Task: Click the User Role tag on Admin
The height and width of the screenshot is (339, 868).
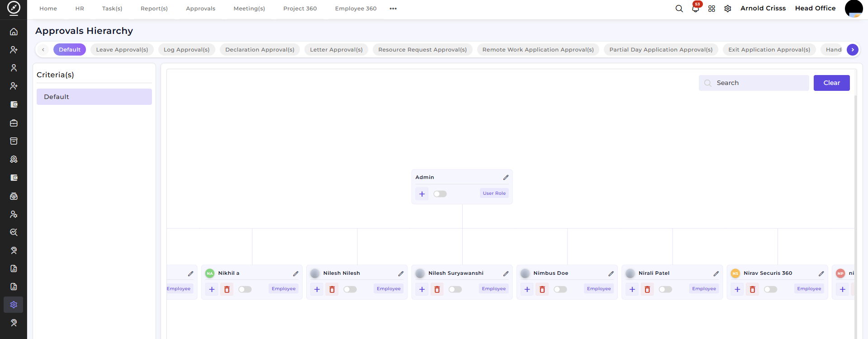Action: pos(494,193)
